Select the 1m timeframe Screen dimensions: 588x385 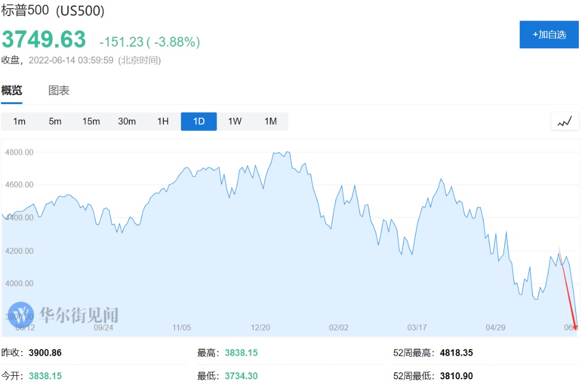tap(19, 121)
